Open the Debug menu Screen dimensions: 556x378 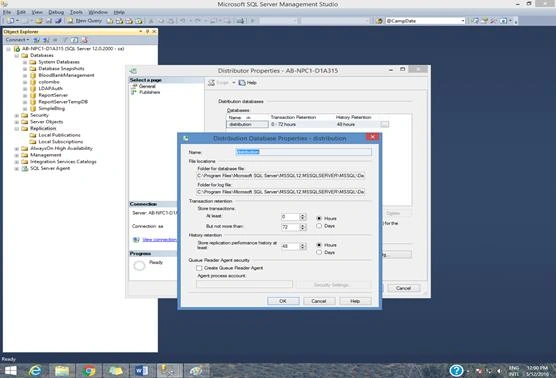pyautogui.click(x=56, y=12)
